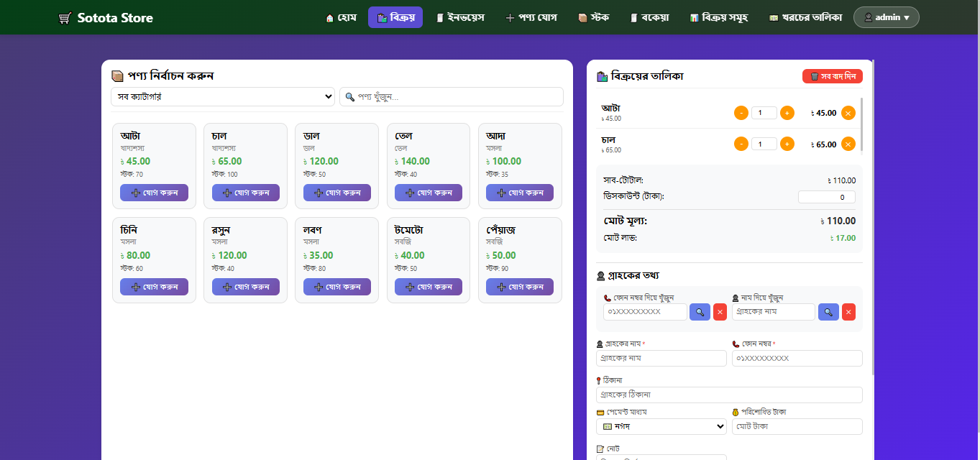
Task: Click the ফোন নম্বর required field
Action: click(797, 358)
